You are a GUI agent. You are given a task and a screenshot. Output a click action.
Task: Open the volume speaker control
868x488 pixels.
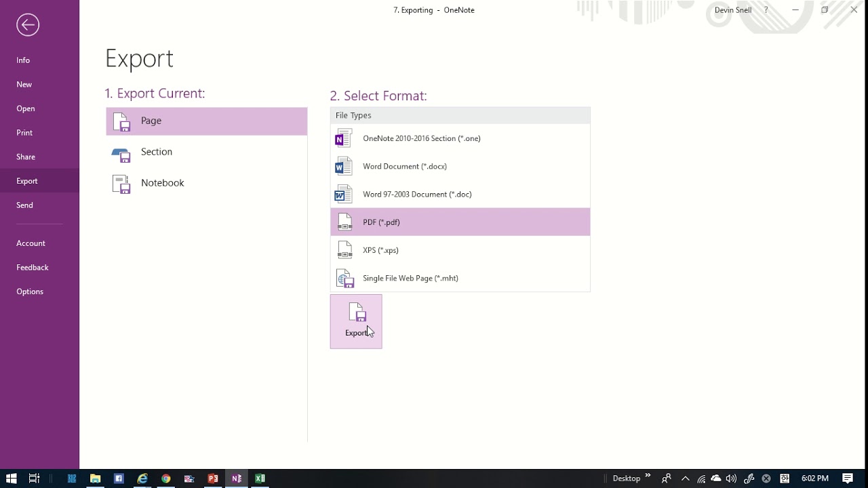732,479
